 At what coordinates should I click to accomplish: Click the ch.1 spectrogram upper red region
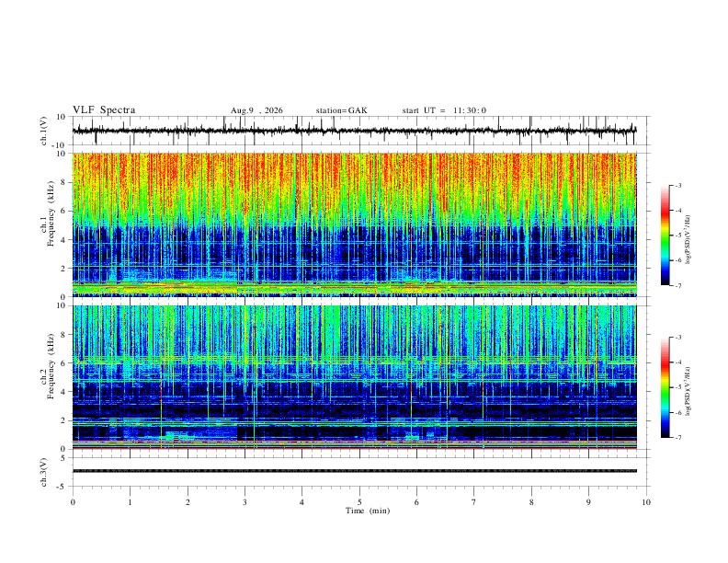[354, 183]
